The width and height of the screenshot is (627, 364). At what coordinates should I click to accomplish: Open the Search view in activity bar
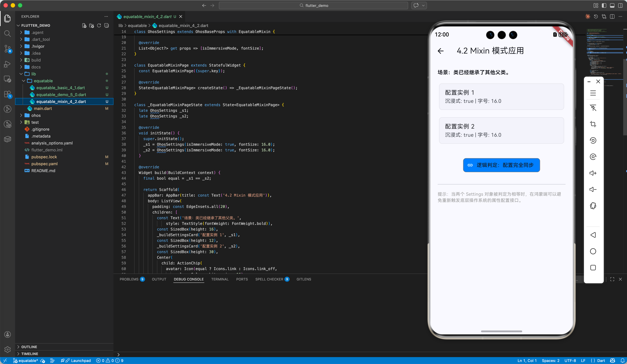[8, 33]
